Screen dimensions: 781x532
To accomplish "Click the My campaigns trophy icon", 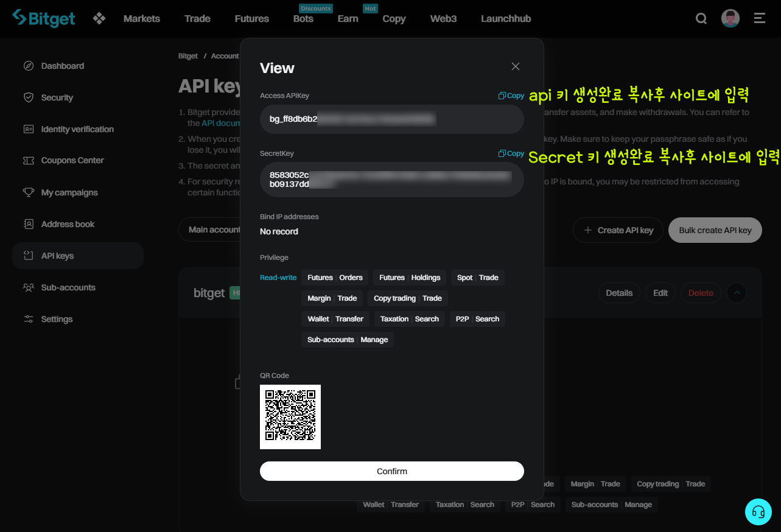I will [x=29, y=192].
